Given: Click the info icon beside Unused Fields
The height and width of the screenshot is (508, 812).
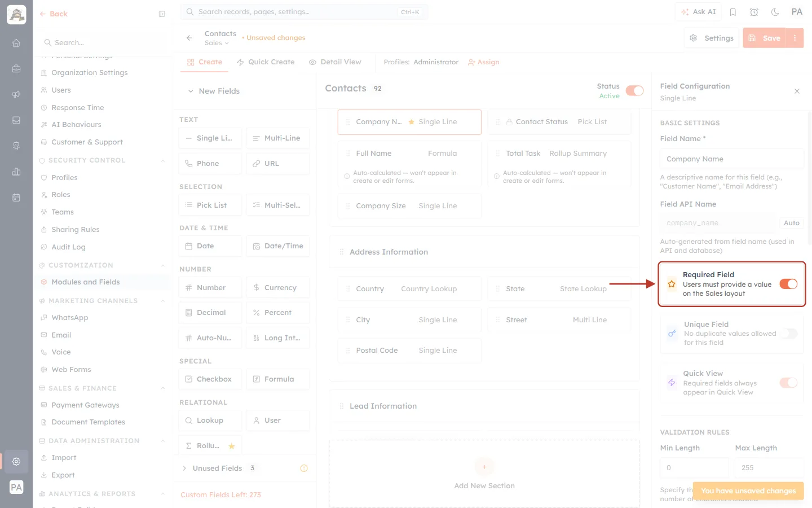Looking at the screenshot, I should (304, 468).
